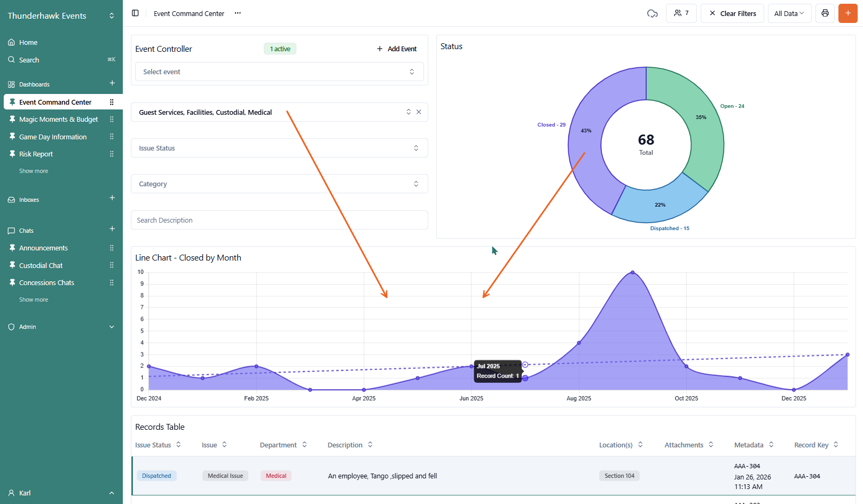This screenshot has width=863, height=504.
Task: Sort the Issue Status column
Action: 178,445
